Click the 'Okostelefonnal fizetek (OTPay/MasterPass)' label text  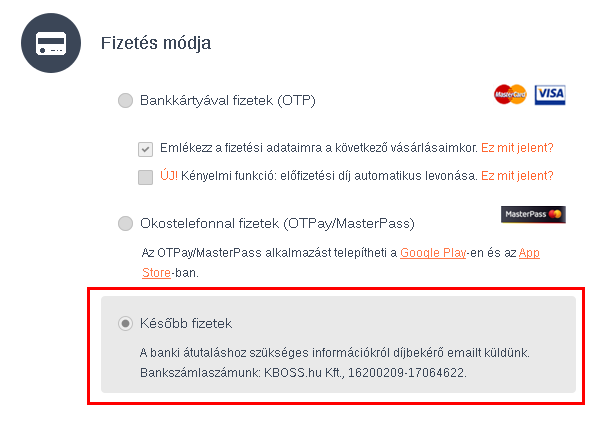[279, 223]
